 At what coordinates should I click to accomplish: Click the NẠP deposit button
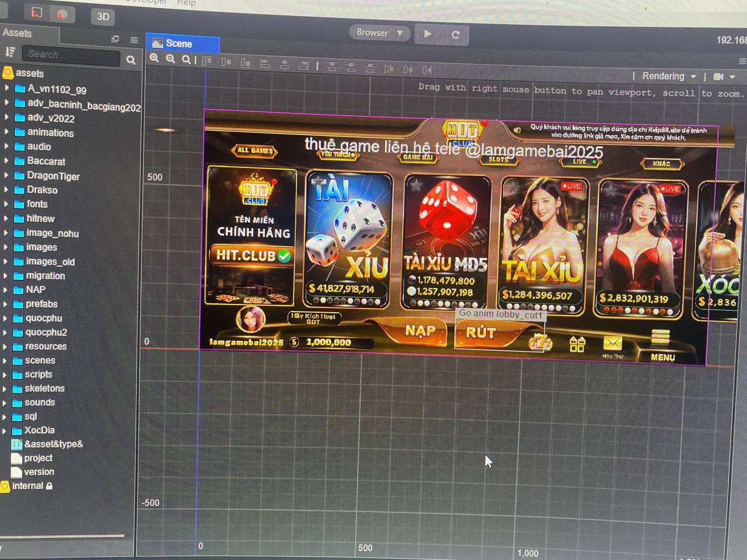pos(420,331)
